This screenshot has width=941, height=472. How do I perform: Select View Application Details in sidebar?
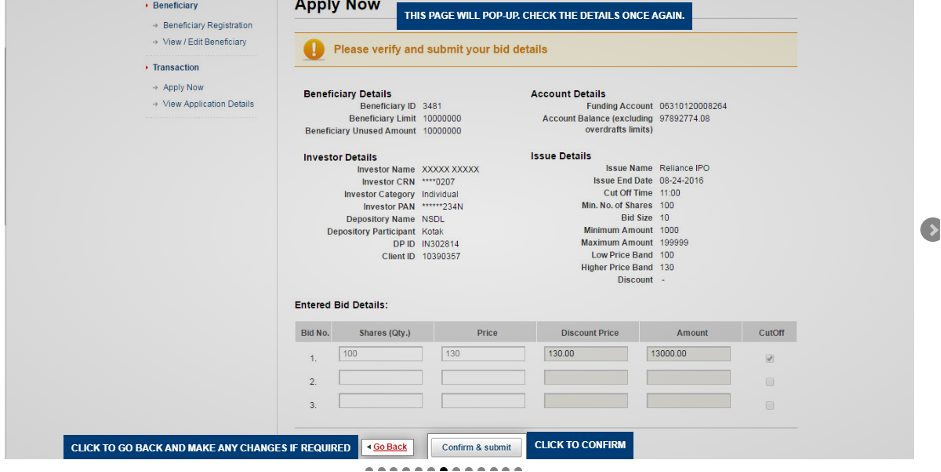coord(208,104)
